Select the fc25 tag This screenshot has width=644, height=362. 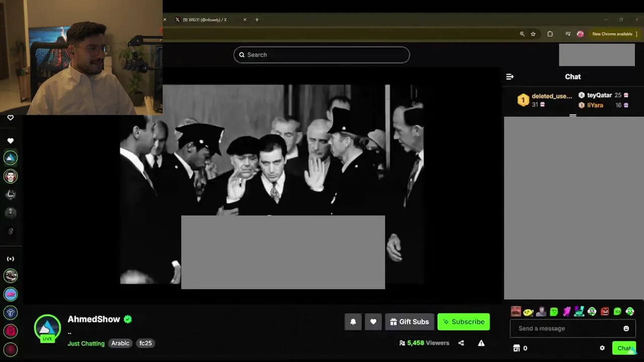pos(145,343)
